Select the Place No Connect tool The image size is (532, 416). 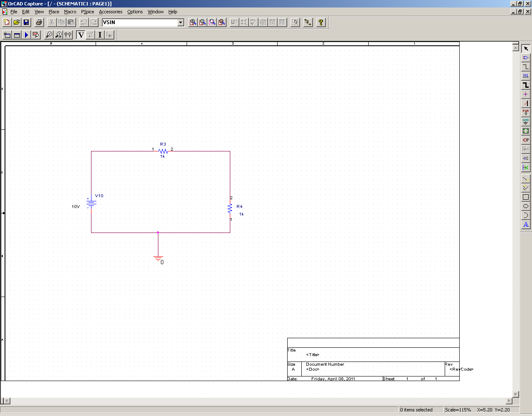tap(526, 168)
